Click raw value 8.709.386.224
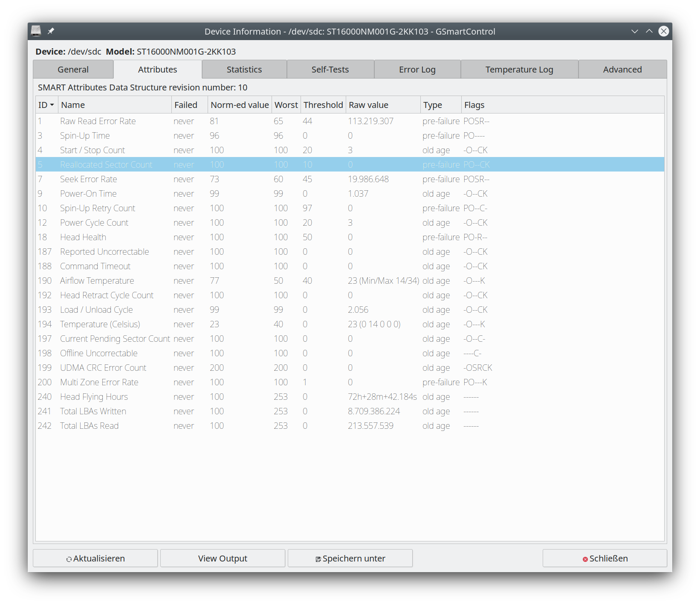Viewport: 700px width, 605px height. pyautogui.click(x=374, y=411)
